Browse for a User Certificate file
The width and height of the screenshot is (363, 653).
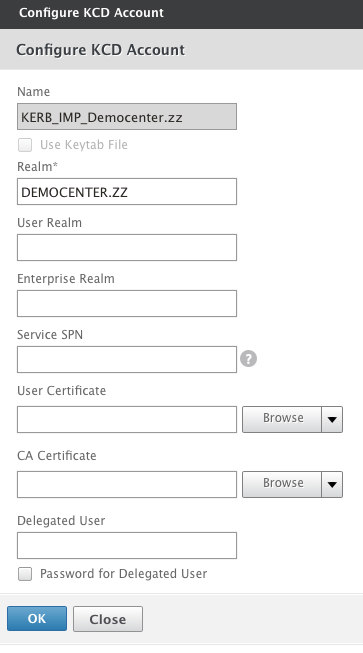coord(282,419)
